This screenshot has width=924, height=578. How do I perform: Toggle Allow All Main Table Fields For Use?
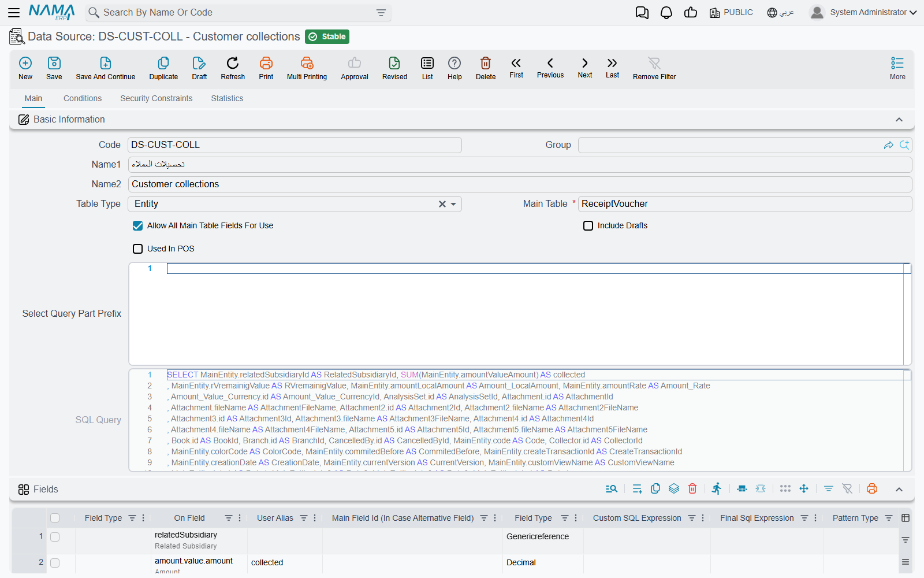click(x=138, y=226)
